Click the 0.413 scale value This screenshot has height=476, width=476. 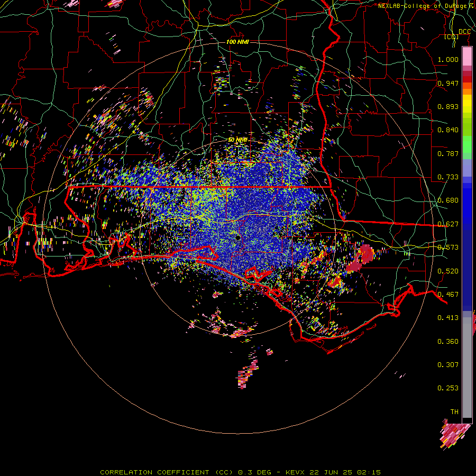448,318
